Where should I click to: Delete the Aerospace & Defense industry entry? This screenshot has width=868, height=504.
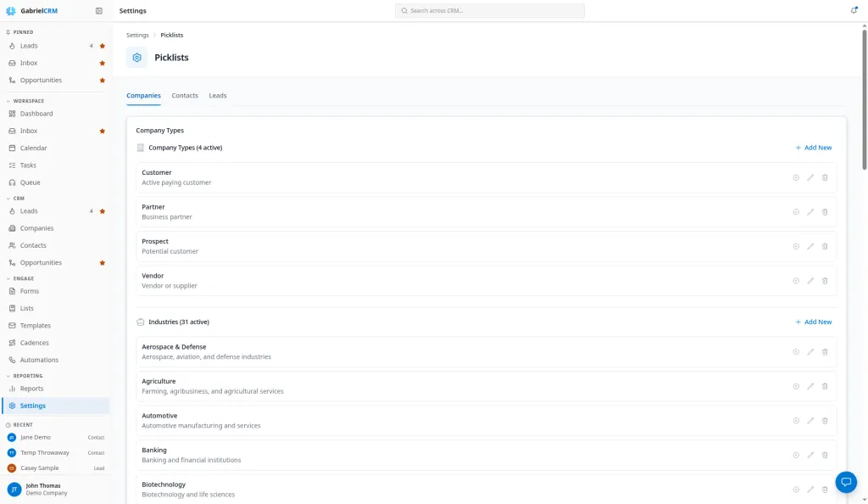point(825,351)
